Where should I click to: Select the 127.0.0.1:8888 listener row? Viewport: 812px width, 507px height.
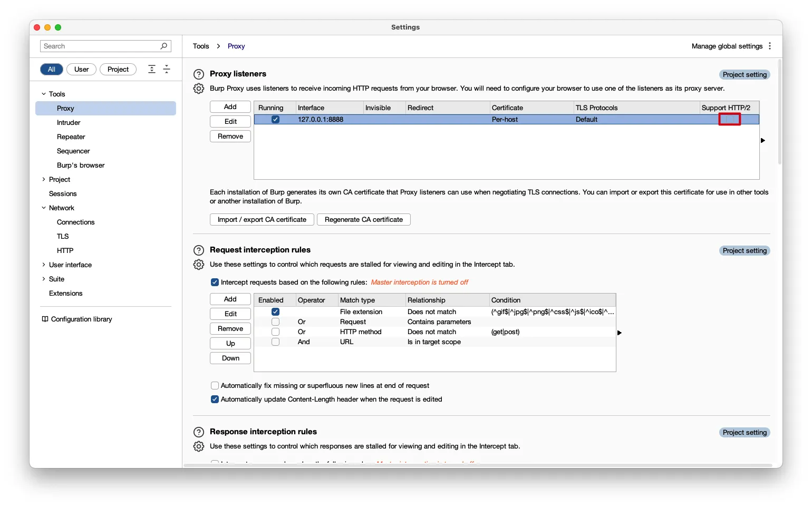(506, 120)
